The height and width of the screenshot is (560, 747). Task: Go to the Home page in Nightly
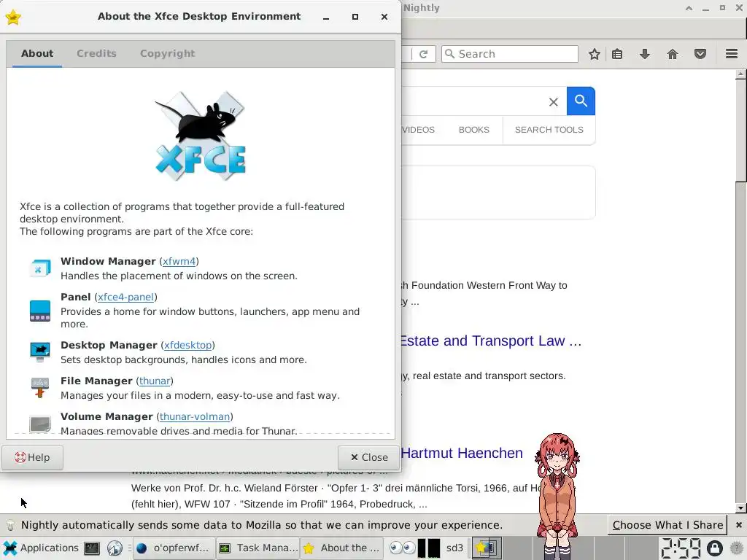pyautogui.click(x=672, y=54)
